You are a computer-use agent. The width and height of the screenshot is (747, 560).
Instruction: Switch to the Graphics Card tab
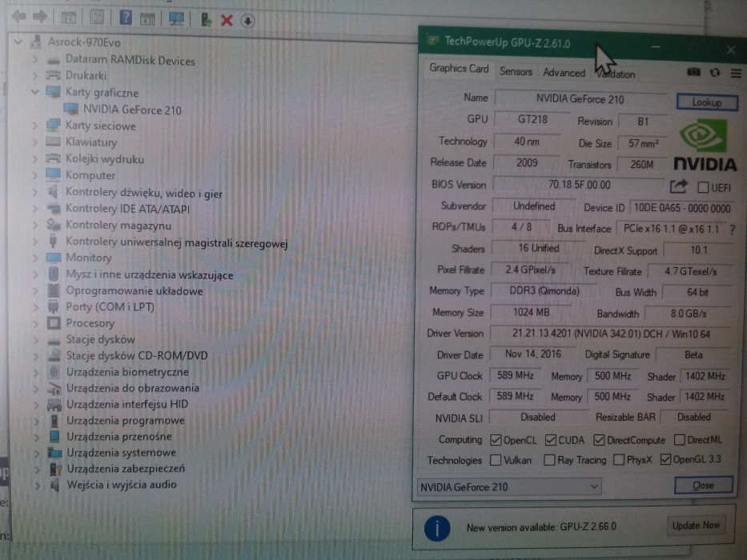pos(459,68)
